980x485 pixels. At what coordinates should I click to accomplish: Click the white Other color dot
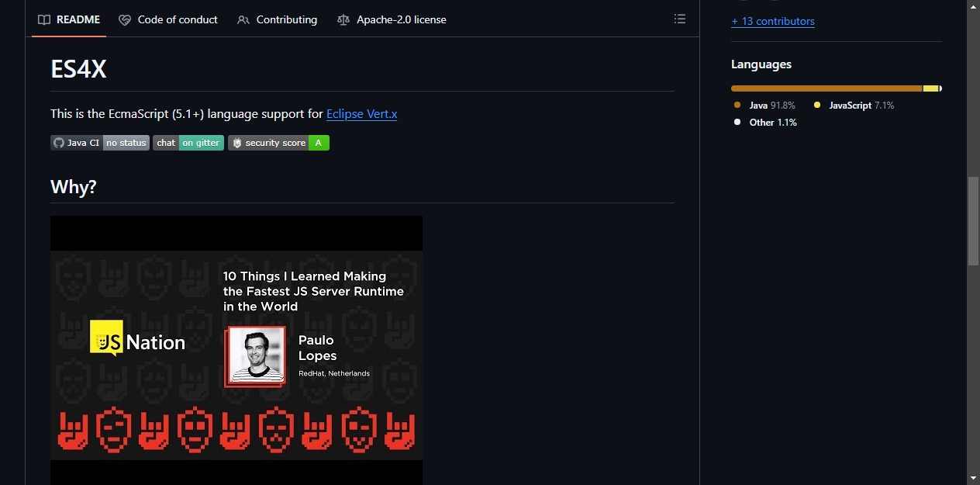[737, 122]
